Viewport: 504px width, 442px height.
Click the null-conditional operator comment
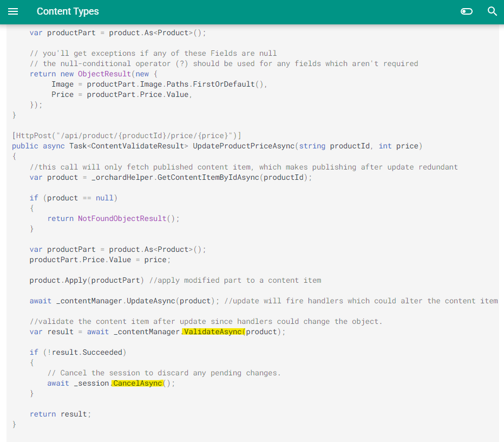[x=224, y=64]
